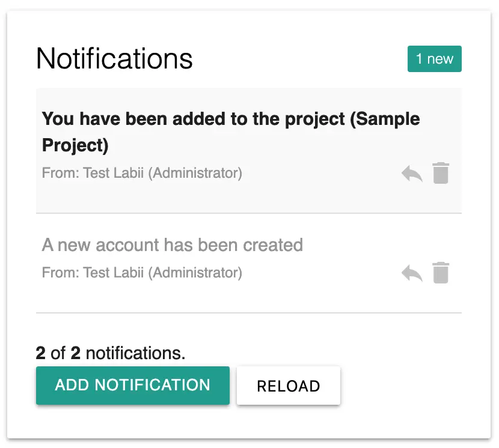Select "Project)" on the unread title's second line
Image resolution: width=499 pixels, height=448 pixels.
click(x=75, y=145)
